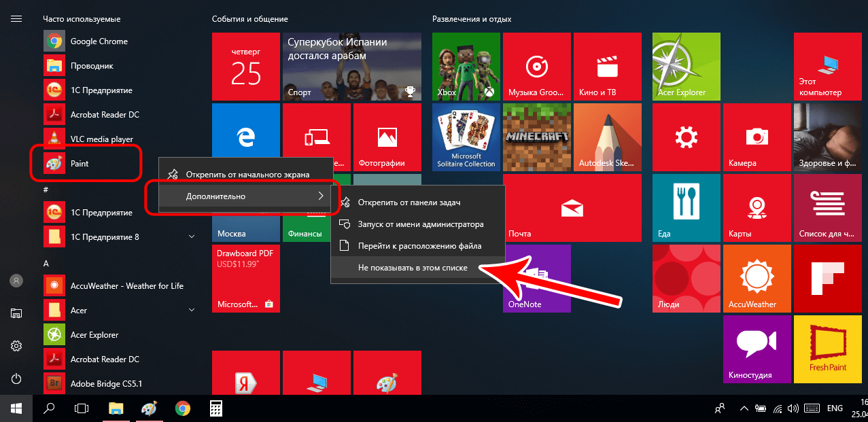This screenshot has width=868, height=422.
Task: Expand the Acer folder in app list
Action: click(192, 311)
